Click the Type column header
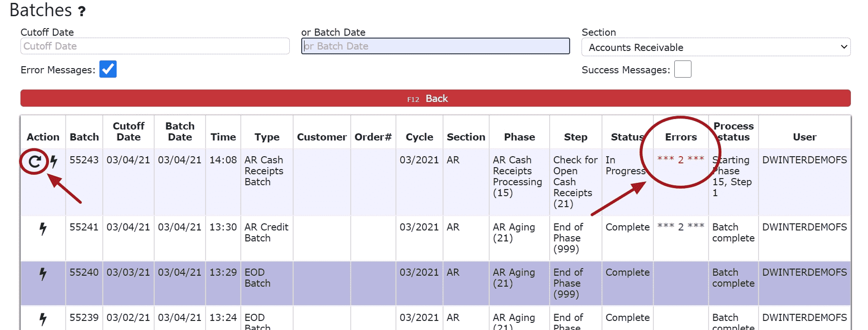This screenshot has width=868, height=330. [267, 137]
